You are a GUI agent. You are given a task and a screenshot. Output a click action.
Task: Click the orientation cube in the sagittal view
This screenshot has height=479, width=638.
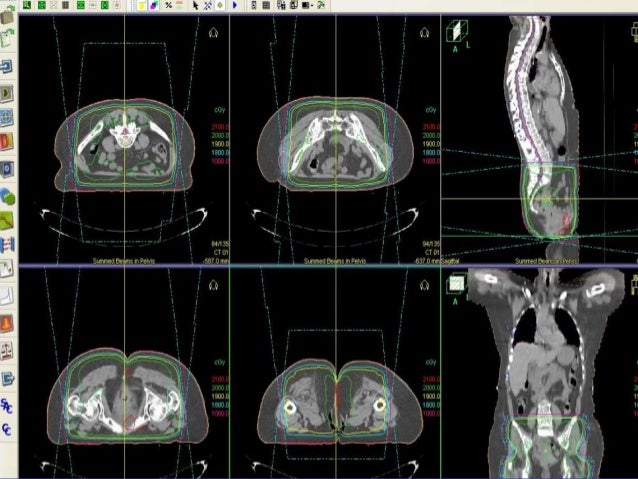(x=456, y=33)
